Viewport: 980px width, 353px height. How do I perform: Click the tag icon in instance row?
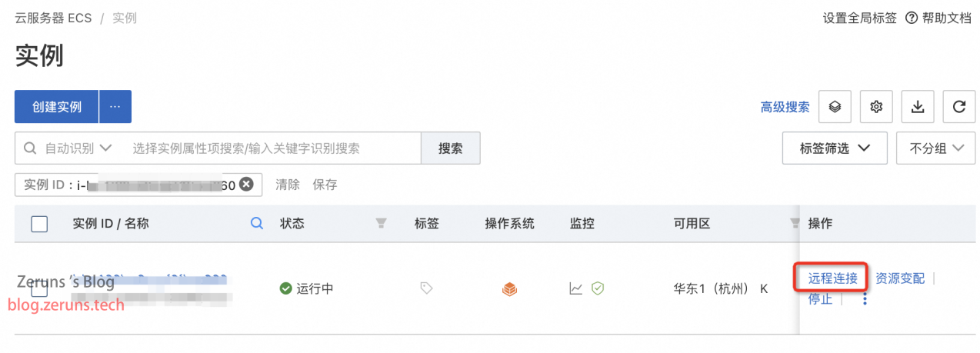(426, 288)
